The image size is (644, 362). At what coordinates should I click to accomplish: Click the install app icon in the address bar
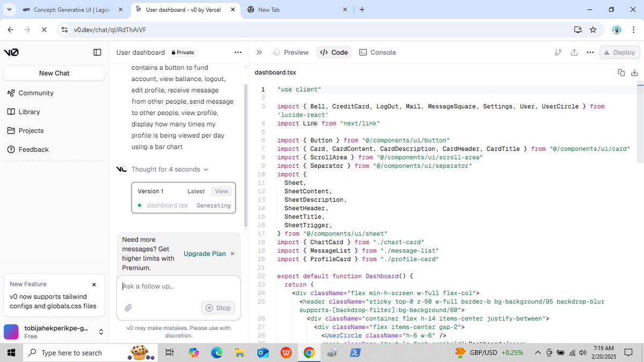(x=577, y=29)
